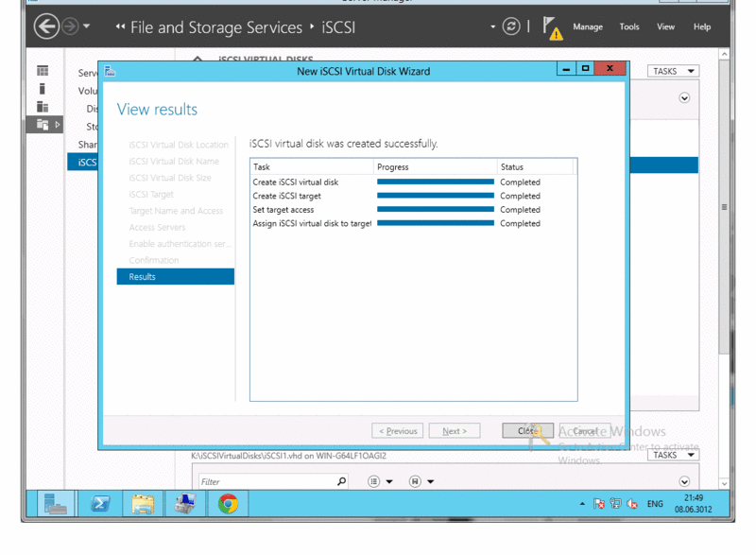Click the Task column header

[x=312, y=166]
